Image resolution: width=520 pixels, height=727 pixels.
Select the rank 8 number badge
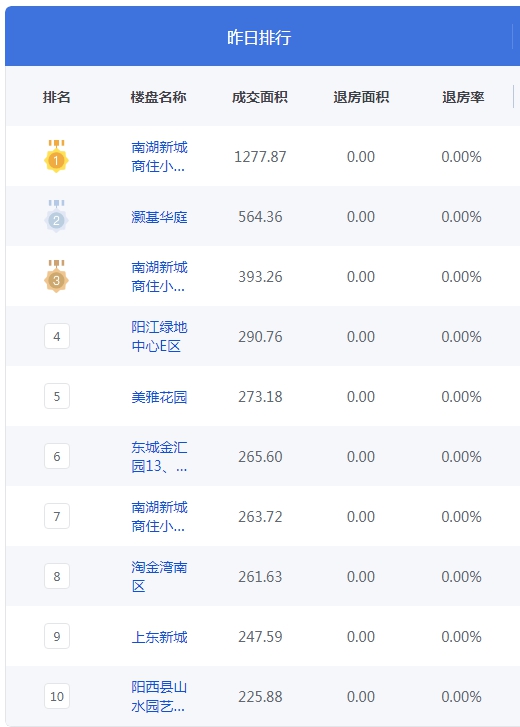pos(57,576)
